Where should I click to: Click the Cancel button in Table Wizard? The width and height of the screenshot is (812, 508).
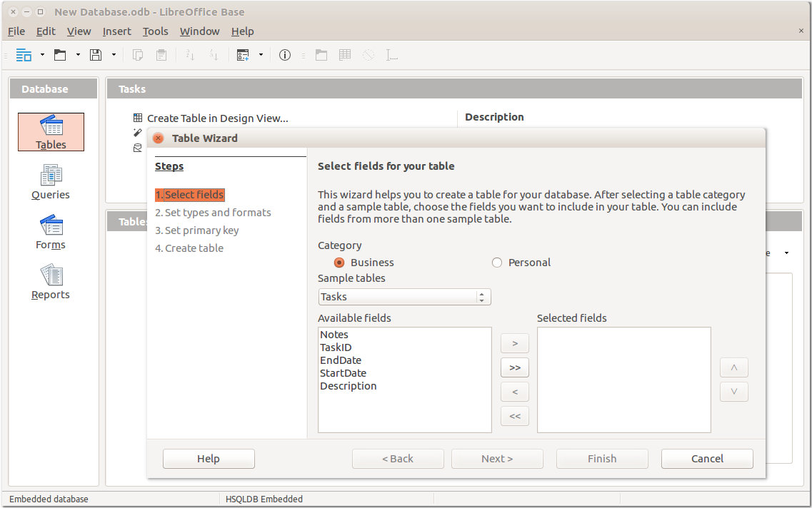(707, 459)
